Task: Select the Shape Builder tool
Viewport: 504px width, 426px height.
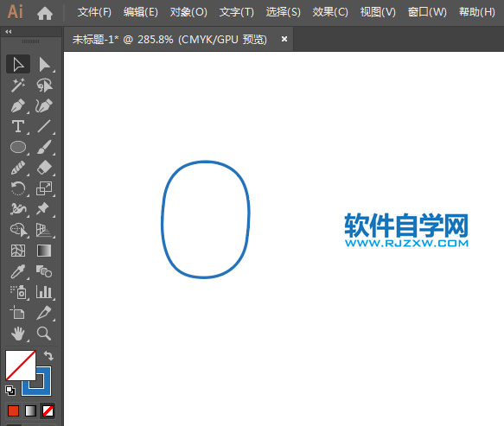Action: (19, 230)
